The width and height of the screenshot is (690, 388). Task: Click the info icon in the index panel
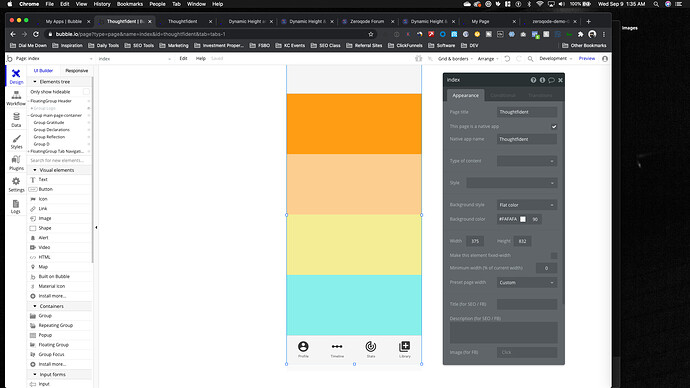(x=542, y=80)
